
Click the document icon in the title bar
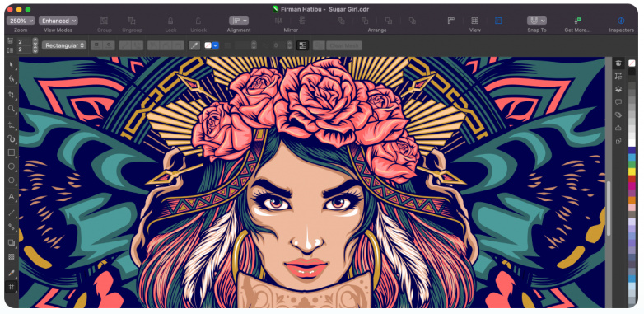276,9
